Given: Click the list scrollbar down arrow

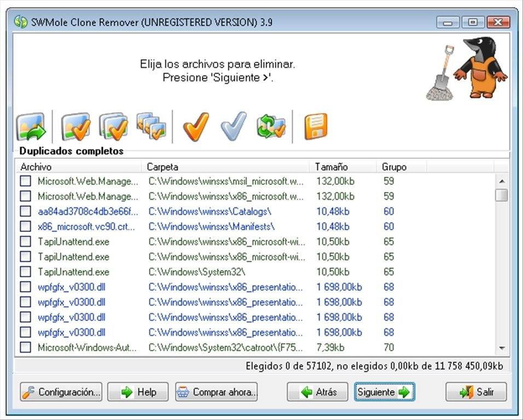Looking at the screenshot, I should (x=502, y=348).
